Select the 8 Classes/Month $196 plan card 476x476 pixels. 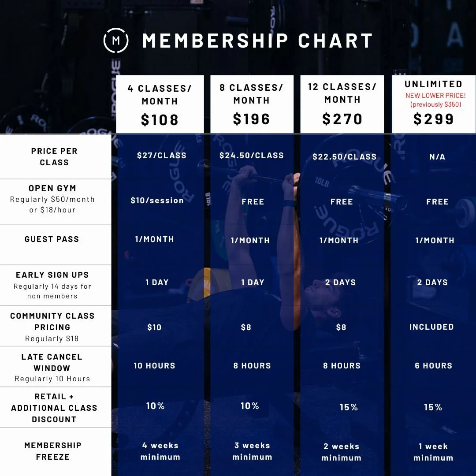(252, 104)
